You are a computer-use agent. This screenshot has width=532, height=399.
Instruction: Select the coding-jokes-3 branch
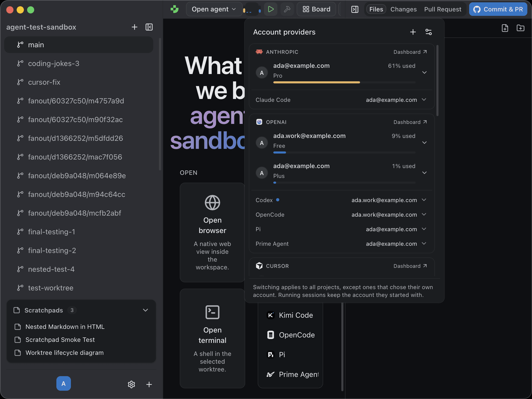coord(79,63)
